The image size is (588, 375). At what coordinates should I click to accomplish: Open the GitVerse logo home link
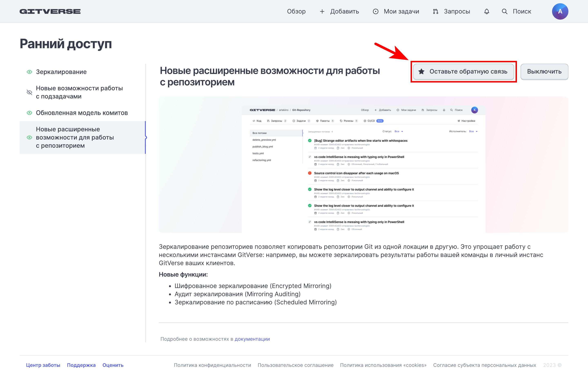pos(50,11)
